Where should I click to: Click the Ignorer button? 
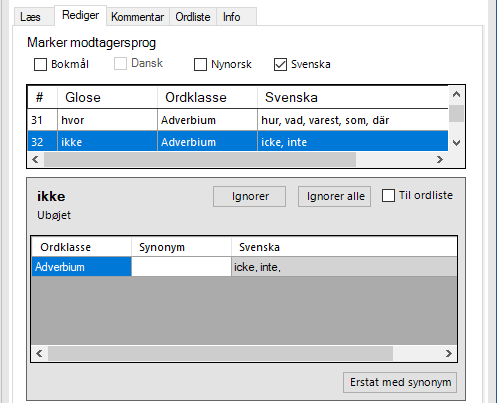click(250, 196)
